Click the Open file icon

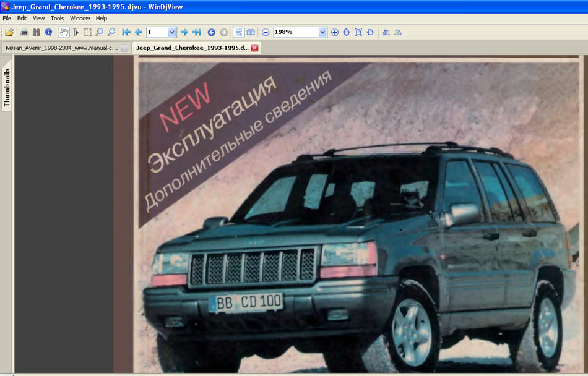[x=9, y=33]
